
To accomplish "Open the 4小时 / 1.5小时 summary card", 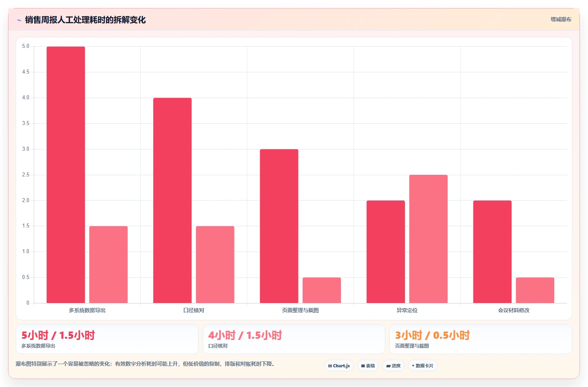I will pos(294,339).
